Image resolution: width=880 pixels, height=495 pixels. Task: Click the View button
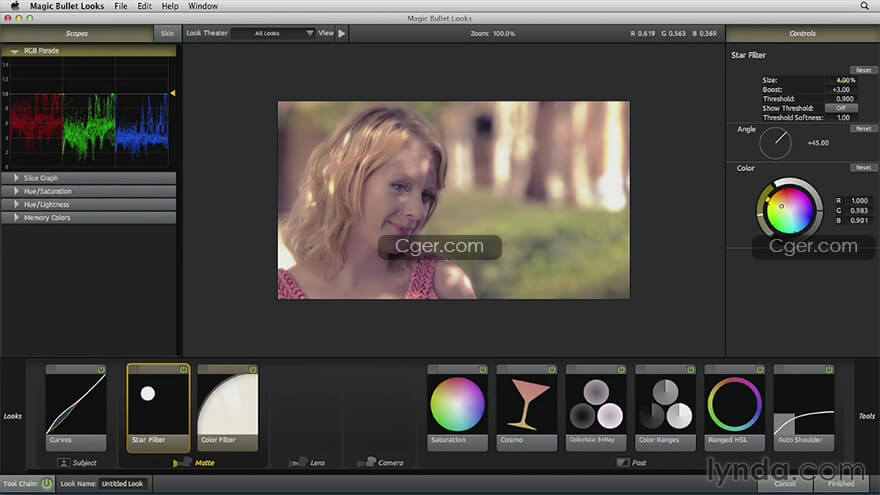(x=326, y=33)
